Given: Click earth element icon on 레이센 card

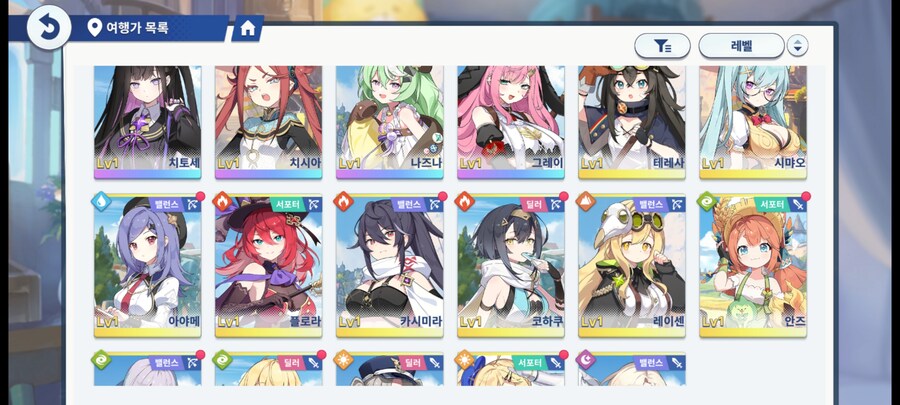Looking at the screenshot, I should 585,201.
